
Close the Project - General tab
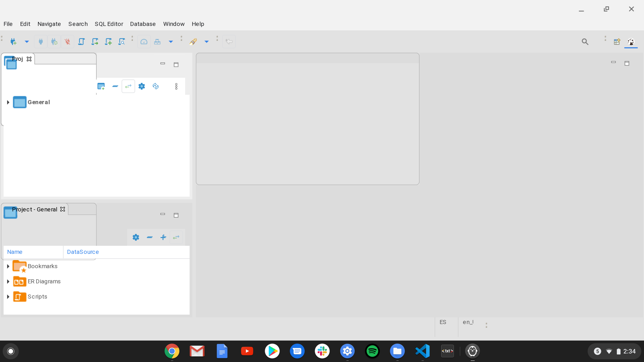coord(63,209)
